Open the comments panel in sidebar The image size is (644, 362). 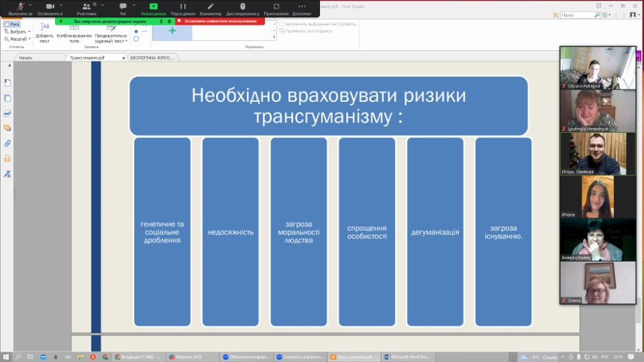(8, 128)
